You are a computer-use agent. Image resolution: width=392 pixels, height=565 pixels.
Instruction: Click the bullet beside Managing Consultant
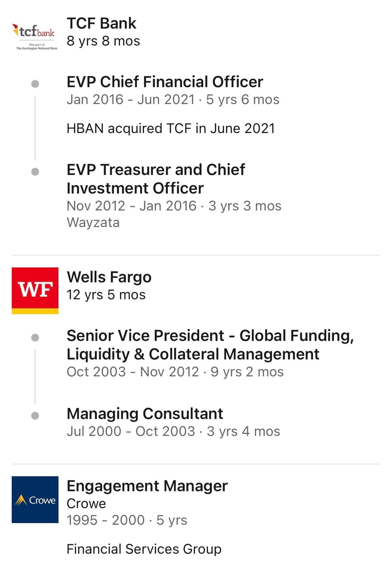click(35, 416)
